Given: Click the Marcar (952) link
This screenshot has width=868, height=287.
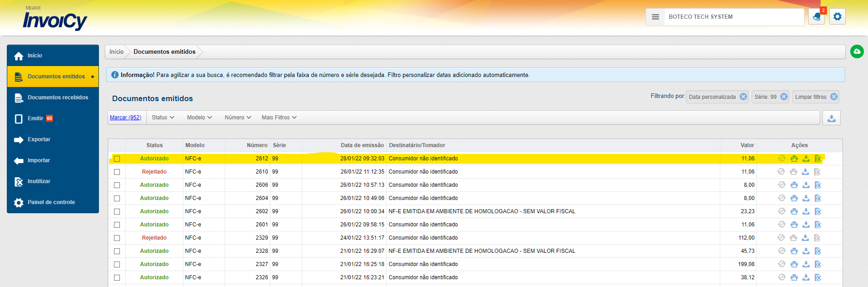Looking at the screenshot, I should coord(125,118).
